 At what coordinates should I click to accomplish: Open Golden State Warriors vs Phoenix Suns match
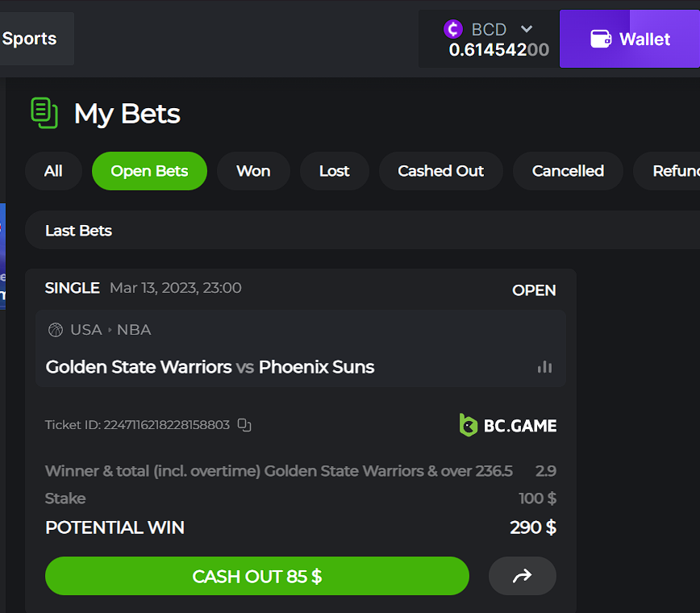210,367
